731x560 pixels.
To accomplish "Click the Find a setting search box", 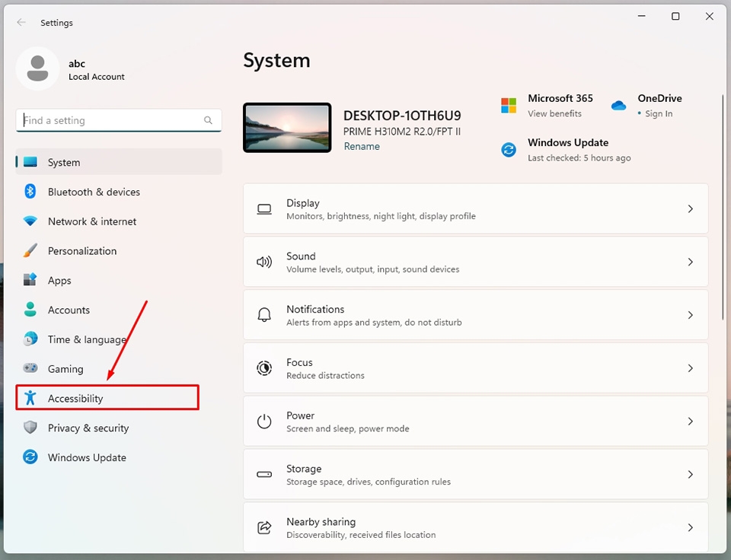I will pyautogui.click(x=119, y=120).
